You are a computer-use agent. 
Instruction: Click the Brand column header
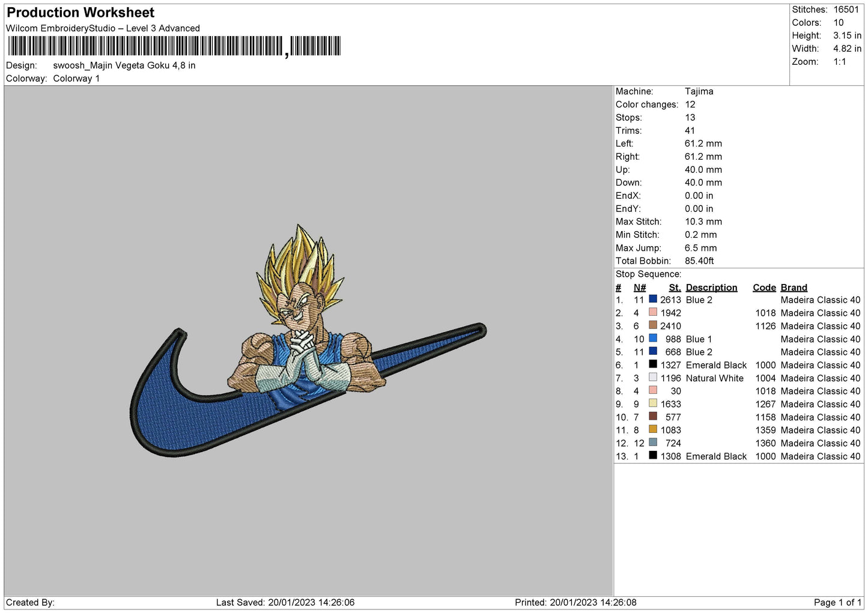click(794, 288)
